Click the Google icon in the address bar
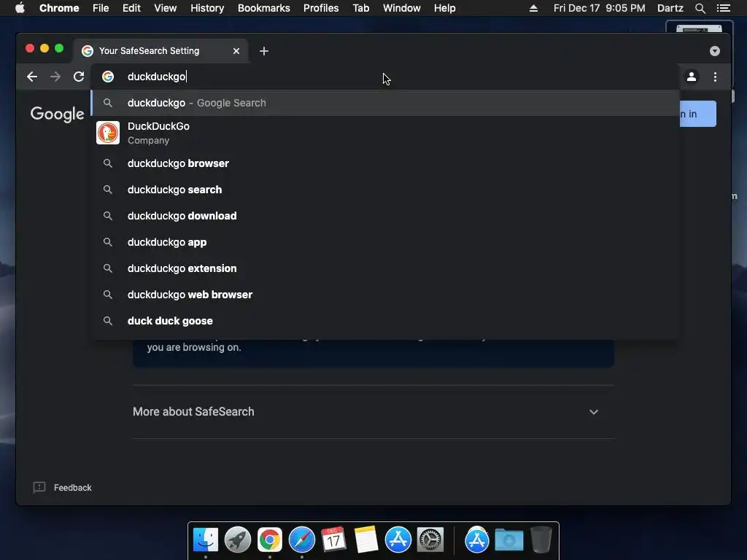 (108, 77)
